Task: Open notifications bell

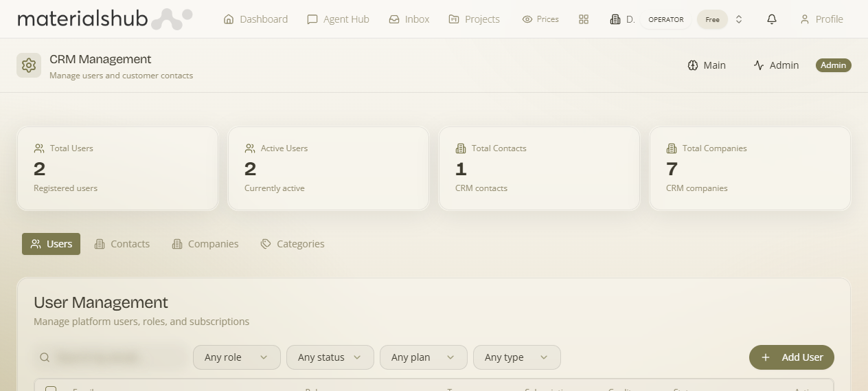Action: [x=772, y=19]
